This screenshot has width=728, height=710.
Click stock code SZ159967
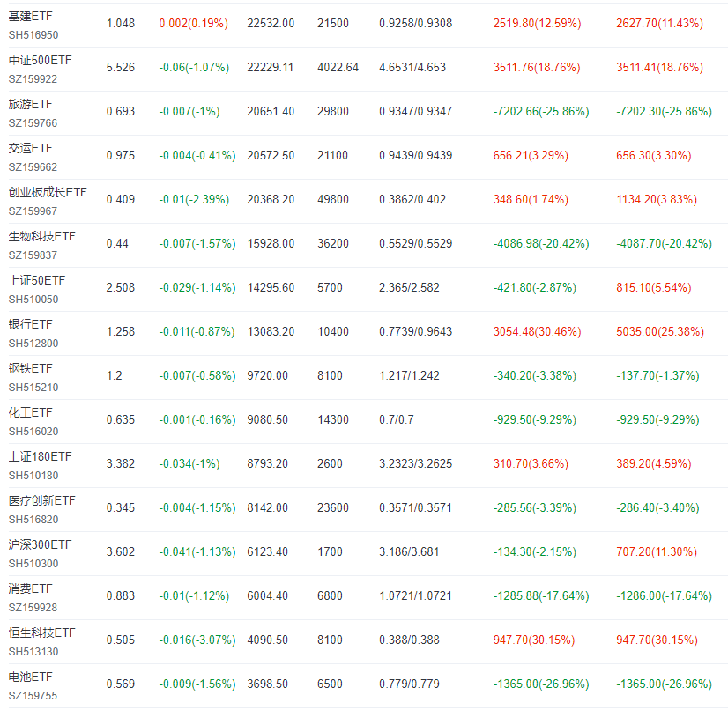[33, 211]
